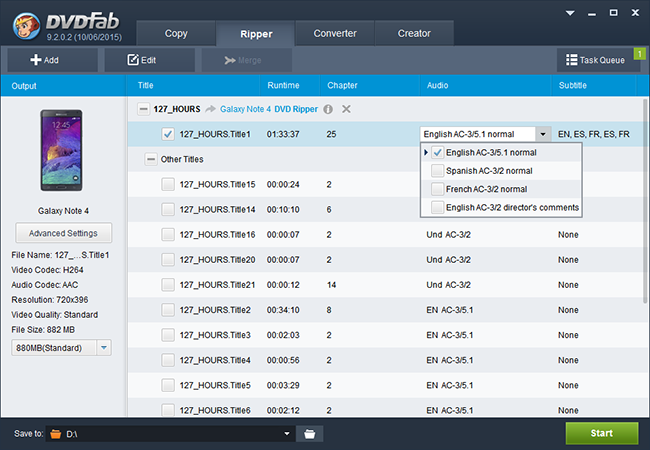Click the Edit pencil icon

click(133, 60)
